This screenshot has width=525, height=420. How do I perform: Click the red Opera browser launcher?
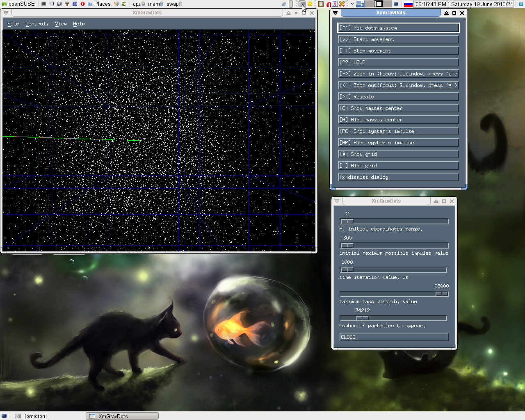(82, 4)
